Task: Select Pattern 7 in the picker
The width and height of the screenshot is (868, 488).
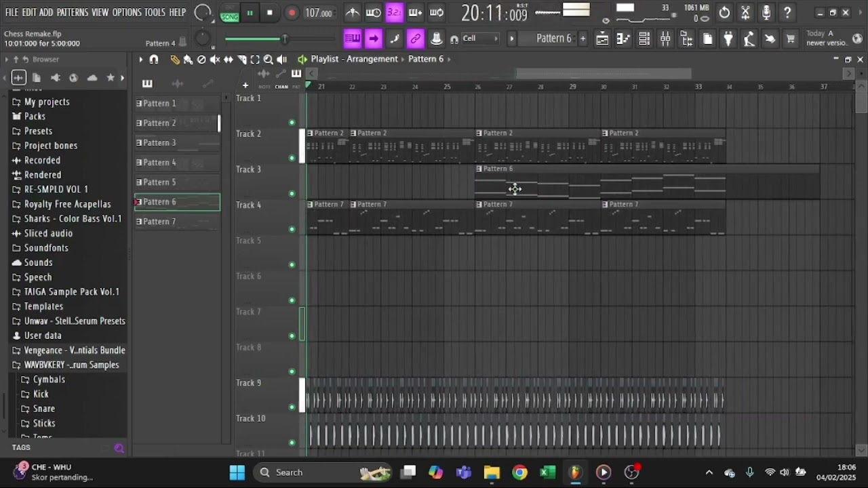Action: click(177, 222)
